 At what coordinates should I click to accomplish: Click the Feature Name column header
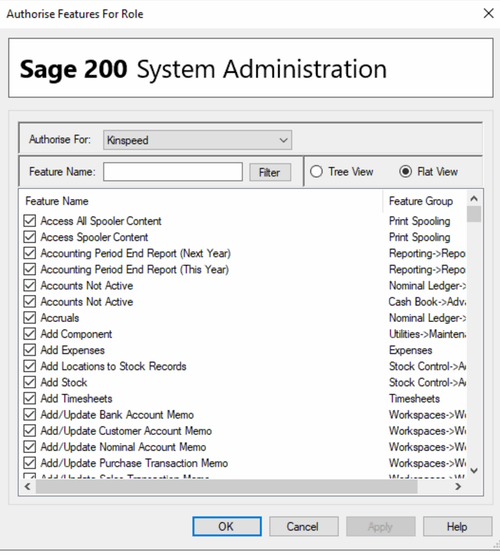(x=201, y=201)
